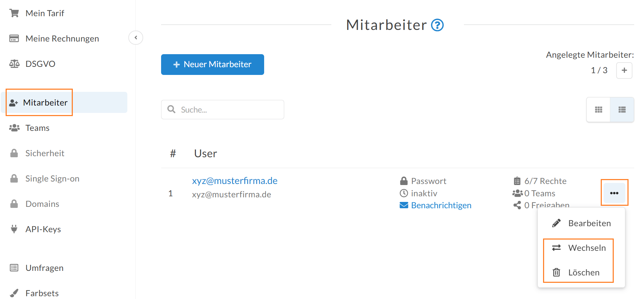Image resolution: width=644 pixels, height=299 pixels.
Task: Open the three-dots actions menu for xyz@musterfirma.de
Action: tap(614, 193)
